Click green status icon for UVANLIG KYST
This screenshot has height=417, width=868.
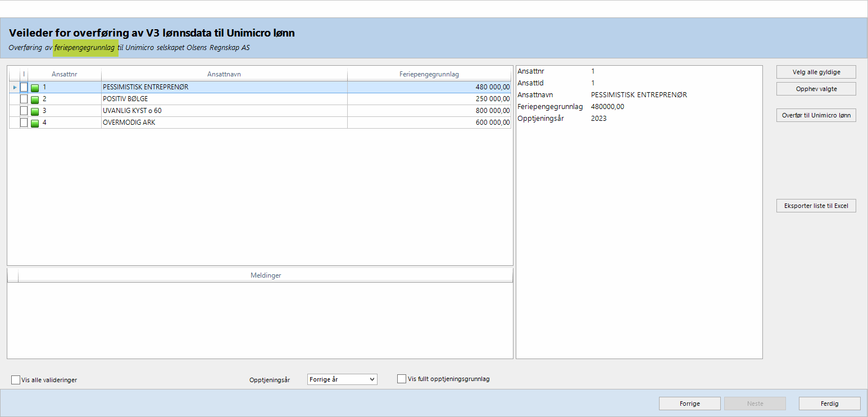[35, 111]
